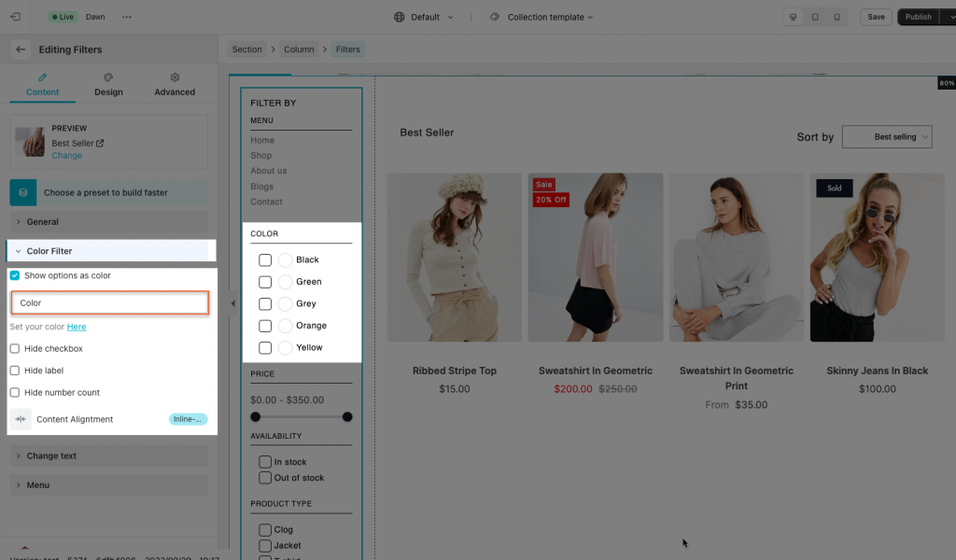Click the Shop filter menu link
Image resolution: width=956 pixels, height=560 pixels.
click(x=261, y=155)
